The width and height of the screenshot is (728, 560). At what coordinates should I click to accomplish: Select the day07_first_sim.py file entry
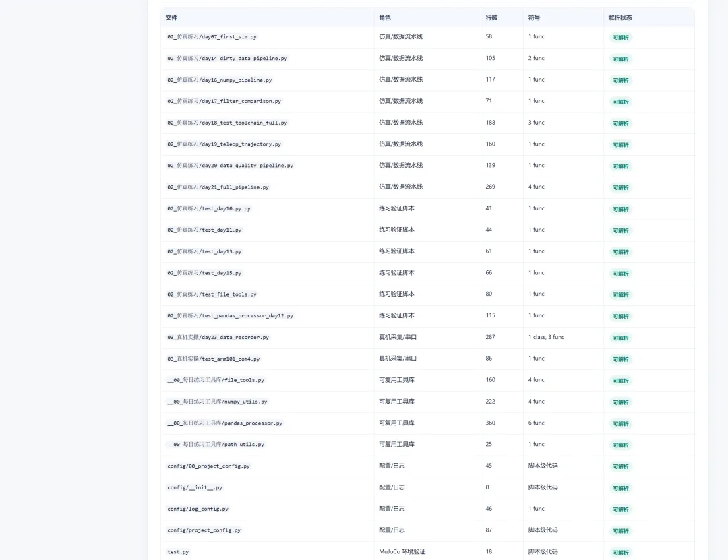click(212, 36)
